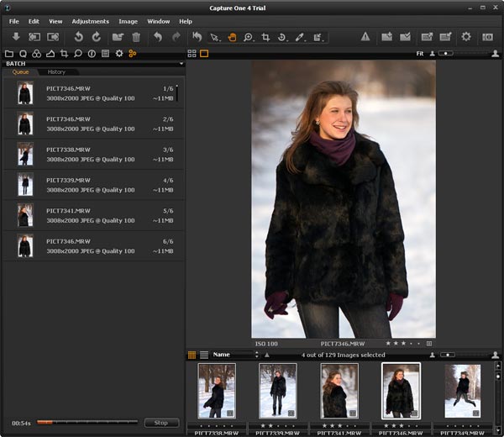Viewport: 504px width, 437px height.
Task: Open preferences via the gear icon
Action: coord(466,37)
